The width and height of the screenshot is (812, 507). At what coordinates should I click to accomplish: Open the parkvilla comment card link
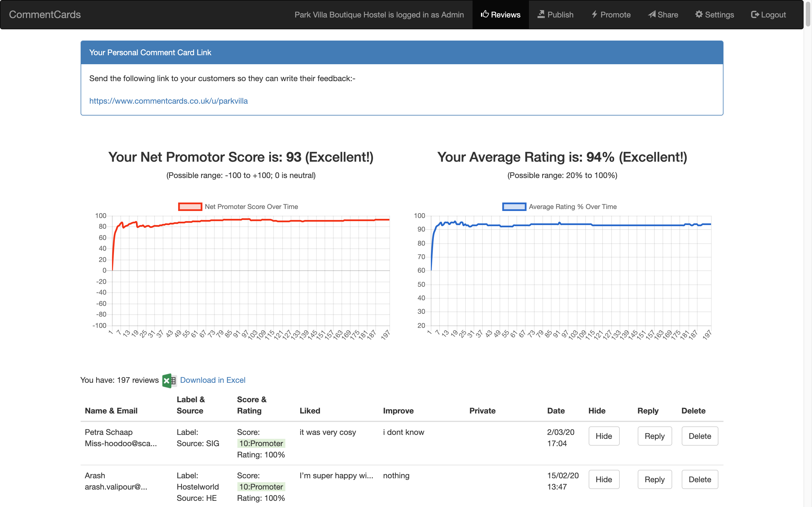[168, 101]
